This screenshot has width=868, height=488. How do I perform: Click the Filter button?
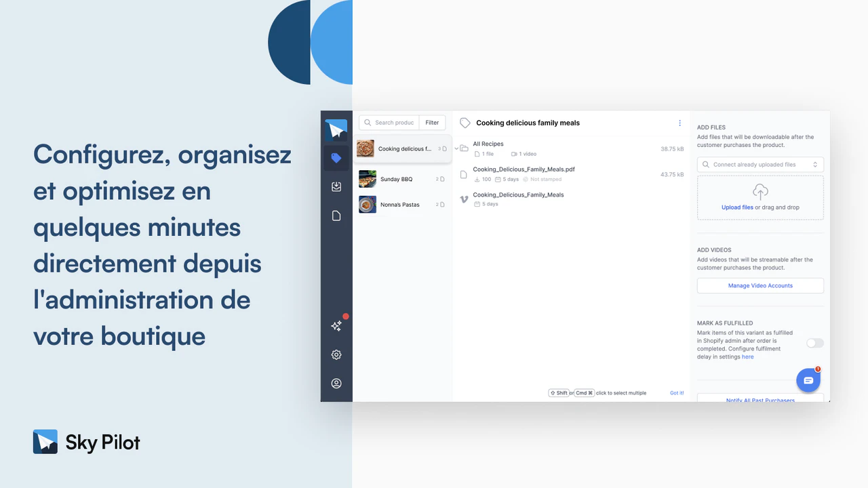[432, 123]
